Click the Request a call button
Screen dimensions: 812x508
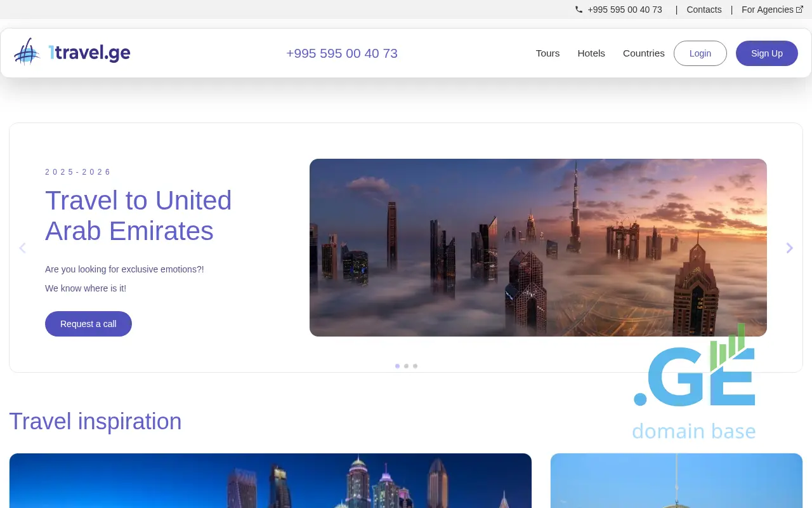click(88, 324)
